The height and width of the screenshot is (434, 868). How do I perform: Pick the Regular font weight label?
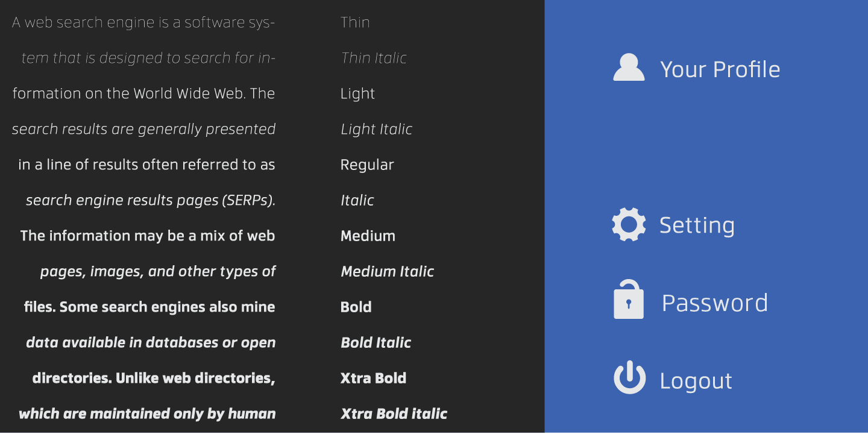367,165
